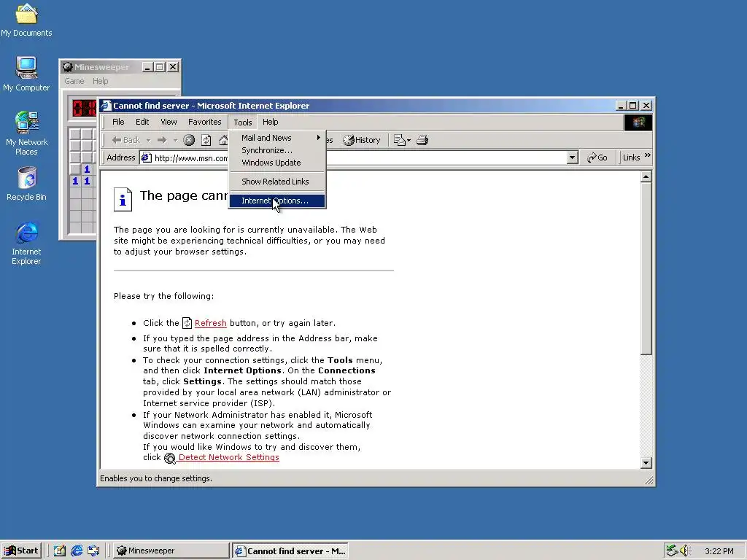Image resolution: width=747 pixels, height=560 pixels.
Task: Select Internet Options... menu entry
Action: point(277,201)
